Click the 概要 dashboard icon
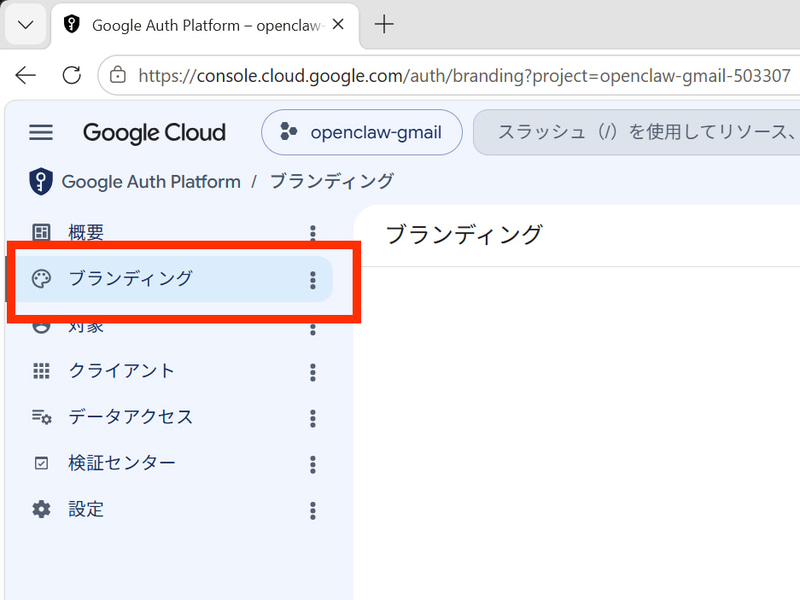This screenshot has height=600, width=800. [x=41, y=232]
